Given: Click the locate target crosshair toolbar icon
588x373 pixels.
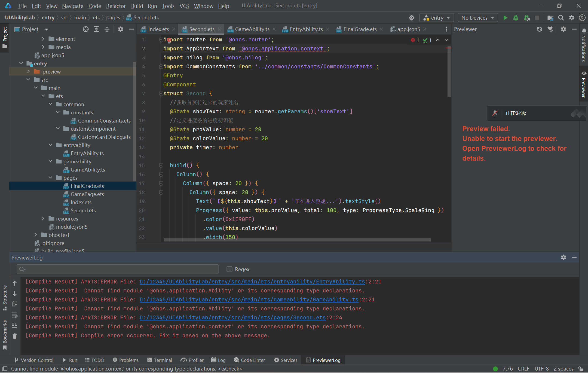Looking at the screenshot, I should [x=412, y=18].
